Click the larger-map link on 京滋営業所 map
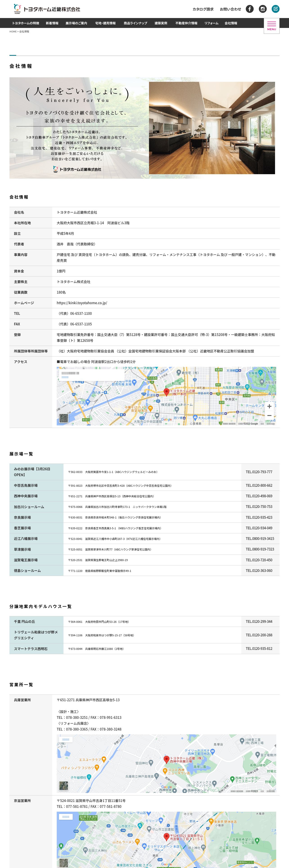The height and width of the screenshot is (868, 289). (x=65, y=817)
